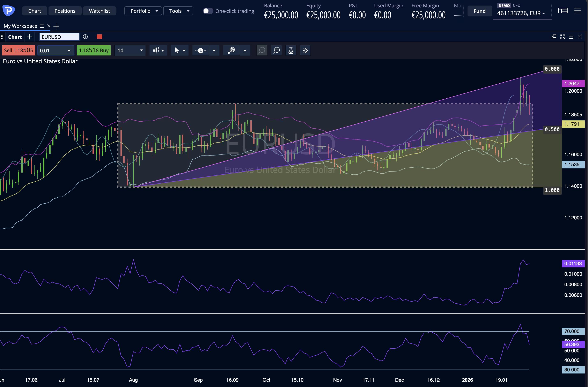
Task: Open the instrument info icon for EURUSD
Action: click(x=85, y=37)
